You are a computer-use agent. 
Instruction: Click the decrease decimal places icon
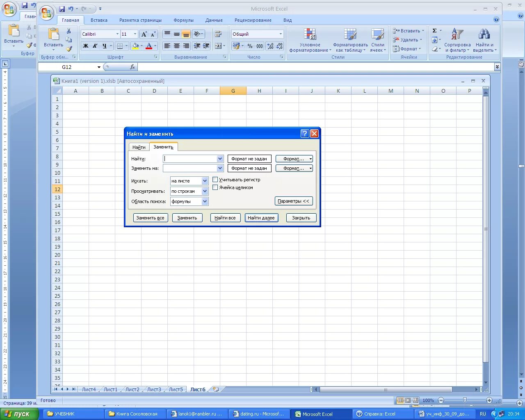(279, 46)
